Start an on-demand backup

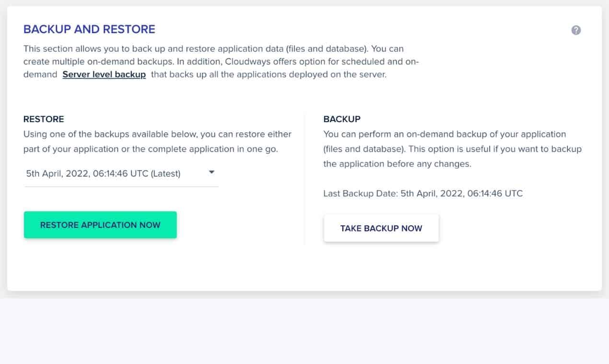pyautogui.click(x=381, y=228)
